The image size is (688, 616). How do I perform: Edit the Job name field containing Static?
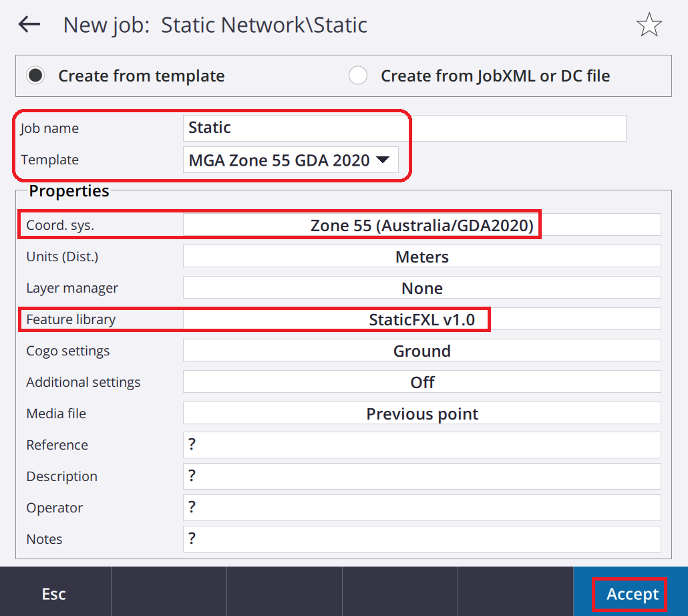[x=405, y=128]
